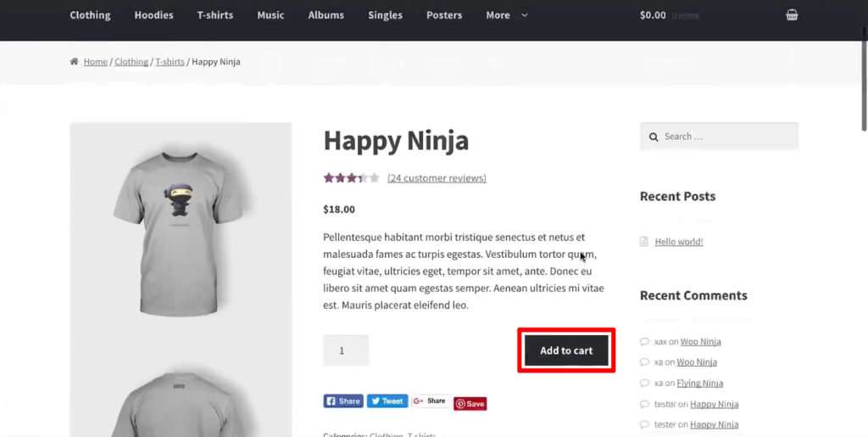The height and width of the screenshot is (437, 868).
Task: Click comment bubble beside xa on Flying Ninja
Action: [644, 384]
